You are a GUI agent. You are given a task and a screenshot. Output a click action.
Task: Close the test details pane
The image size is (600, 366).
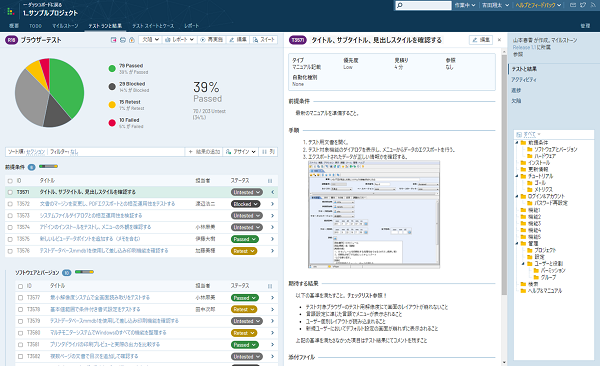(499, 40)
